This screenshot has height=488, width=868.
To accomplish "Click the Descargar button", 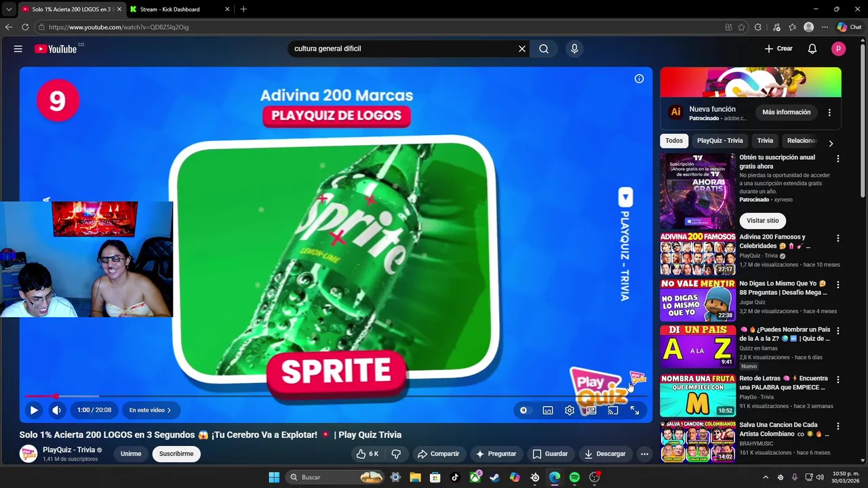I will (x=605, y=454).
